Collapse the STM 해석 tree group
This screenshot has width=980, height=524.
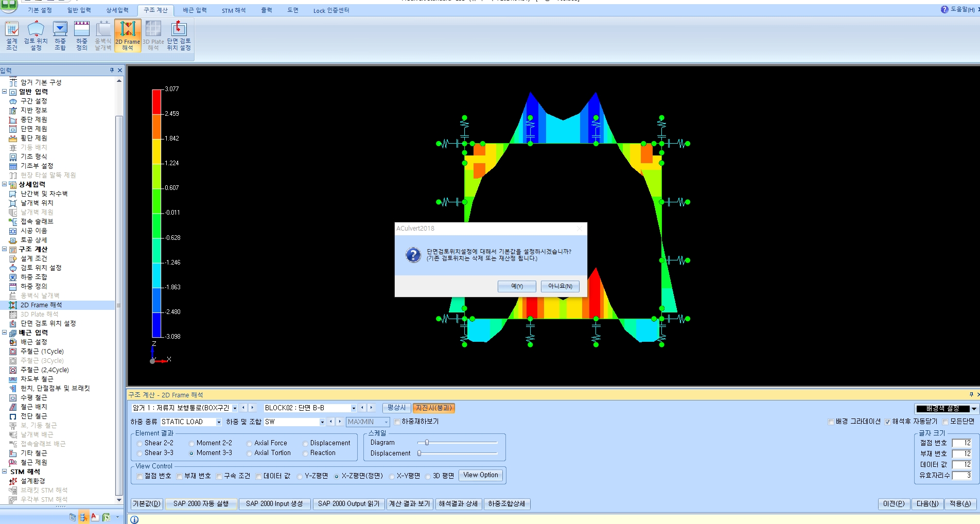(4, 471)
